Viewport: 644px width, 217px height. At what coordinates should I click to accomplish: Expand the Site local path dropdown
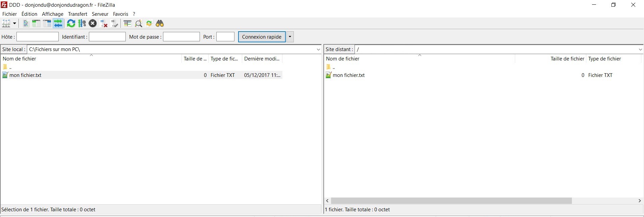coord(318,49)
